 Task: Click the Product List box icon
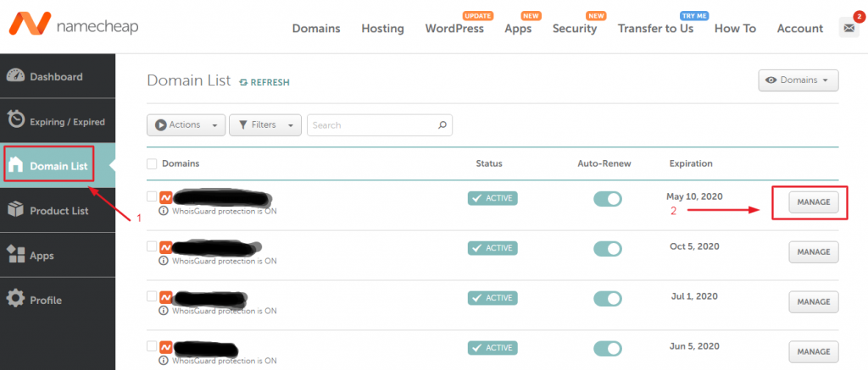tap(15, 210)
